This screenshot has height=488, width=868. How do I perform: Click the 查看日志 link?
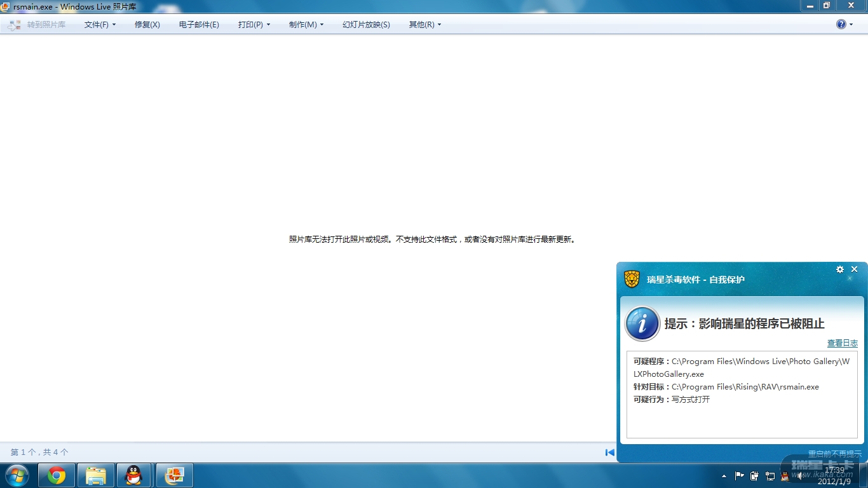click(x=843, y=343)
